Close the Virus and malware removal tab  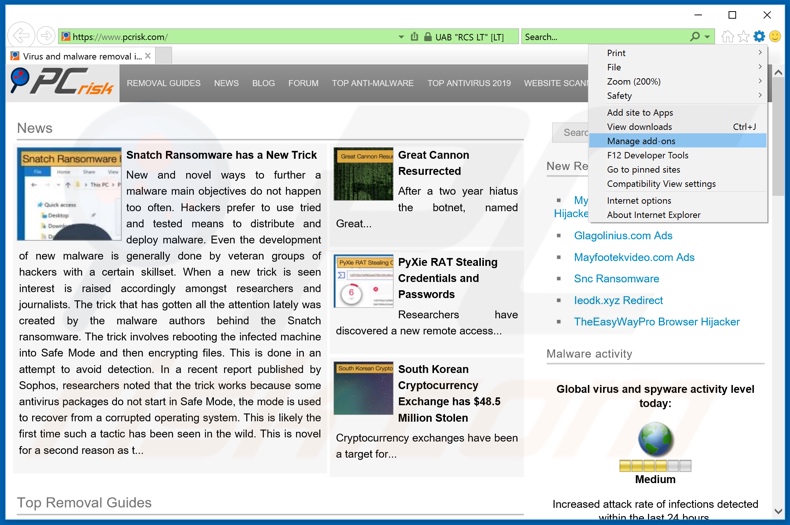[x=148, y=56]
